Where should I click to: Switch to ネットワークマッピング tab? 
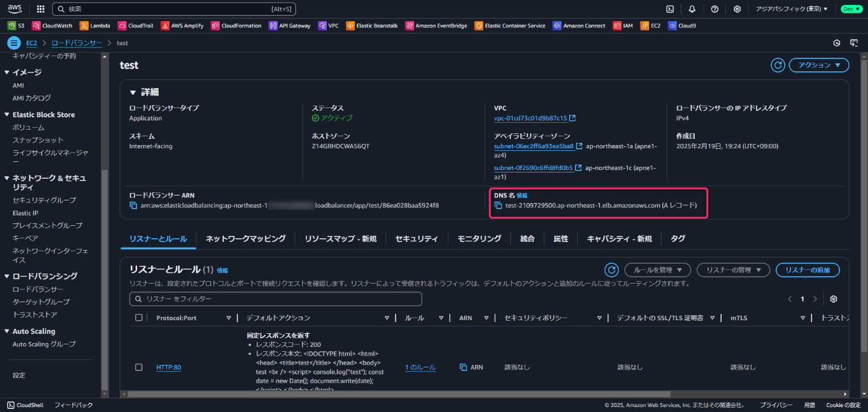(x=246, y=238)
